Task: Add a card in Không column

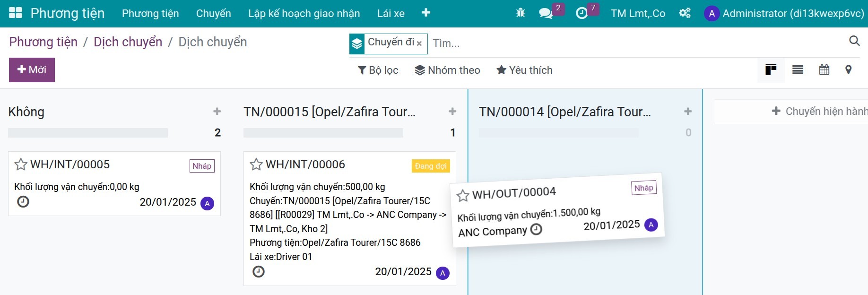Action: click(x=217, y=112)
